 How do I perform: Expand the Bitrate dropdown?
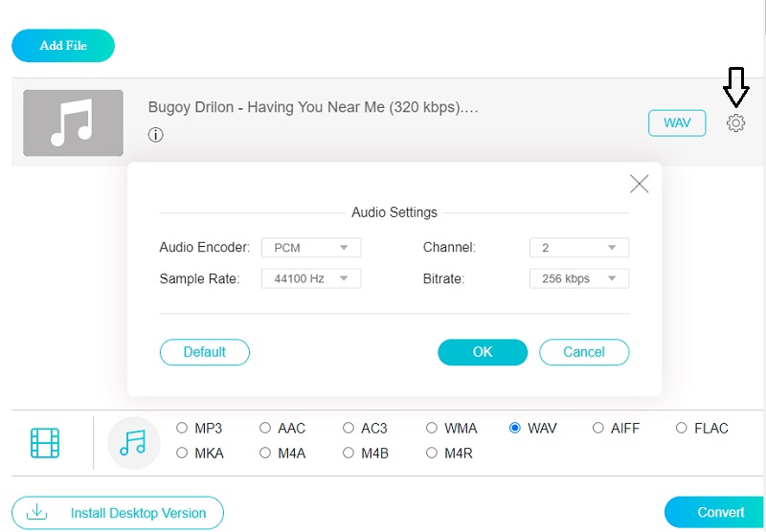(x=578, y=278)
